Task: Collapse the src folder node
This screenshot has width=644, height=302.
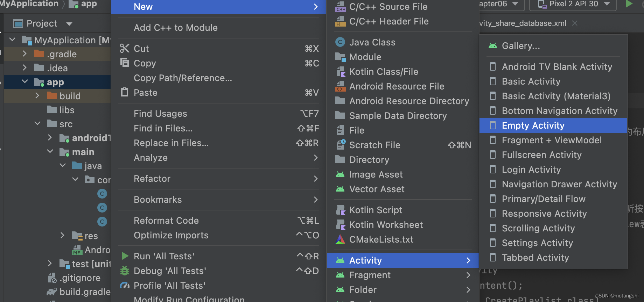Action: click(37, 124)
